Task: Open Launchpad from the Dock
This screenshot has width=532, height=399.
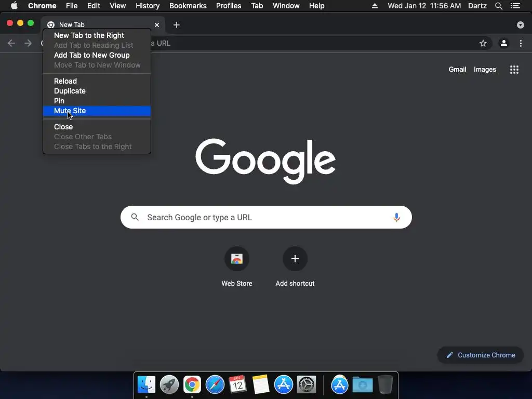Action: pos(169,384)
